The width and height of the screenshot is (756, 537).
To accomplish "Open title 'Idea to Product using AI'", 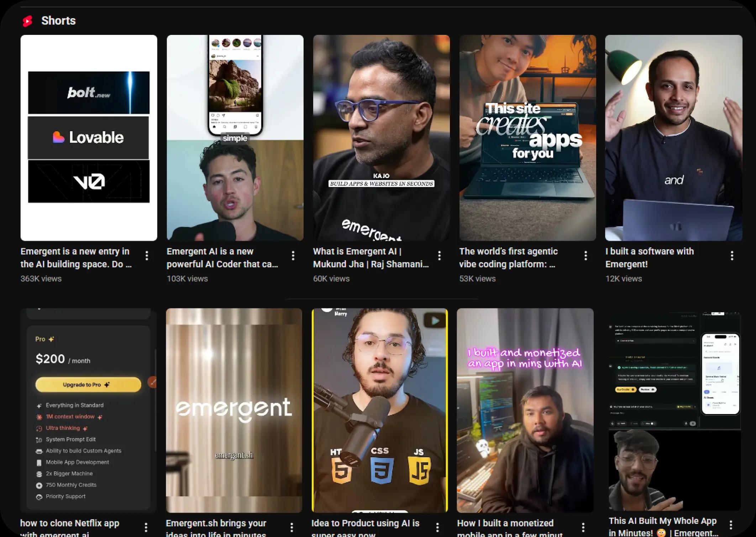I will 366,528.
